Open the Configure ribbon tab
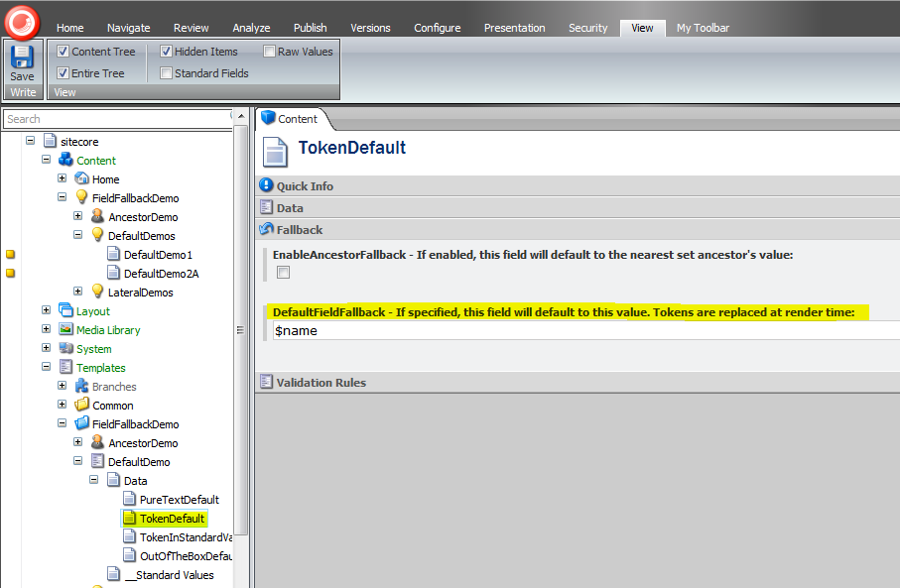The width and height of the screenshot is (900, 588). pyautogui.click(x=438, y=28)
